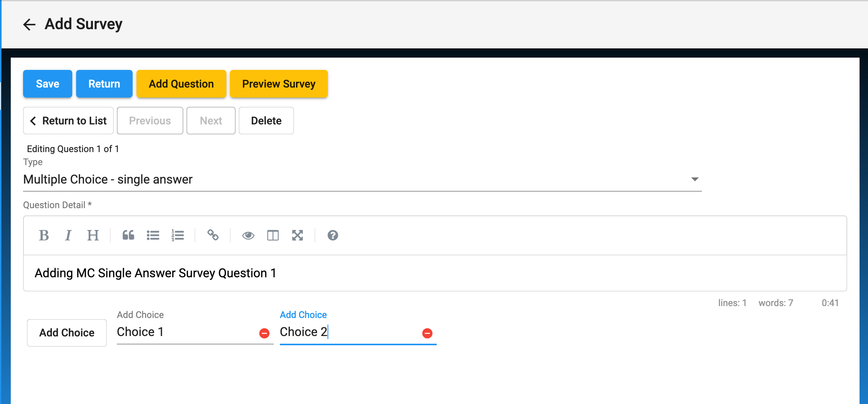The image size is (868, 404).
Task: Click into the question detail text area
Action: [435, 273]
